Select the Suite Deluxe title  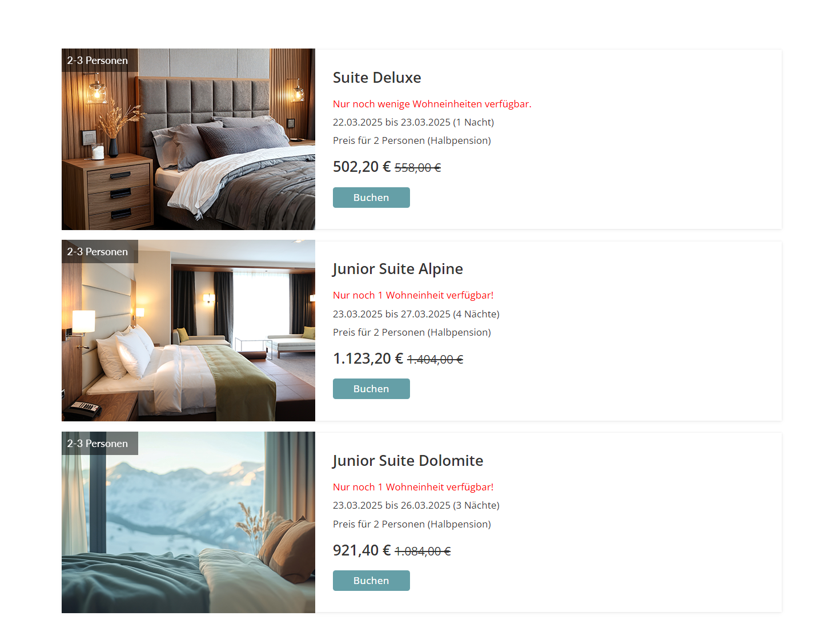(377, 78)
